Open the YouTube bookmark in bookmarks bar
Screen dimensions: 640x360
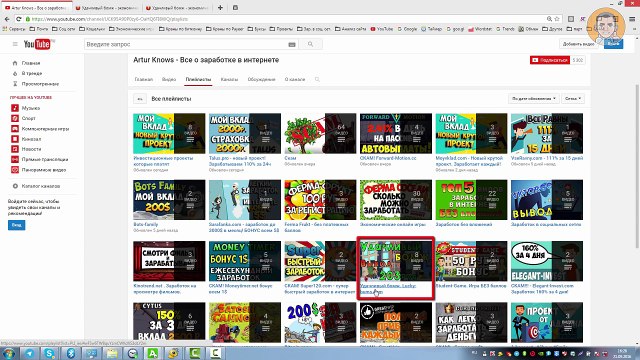(382, 29)
